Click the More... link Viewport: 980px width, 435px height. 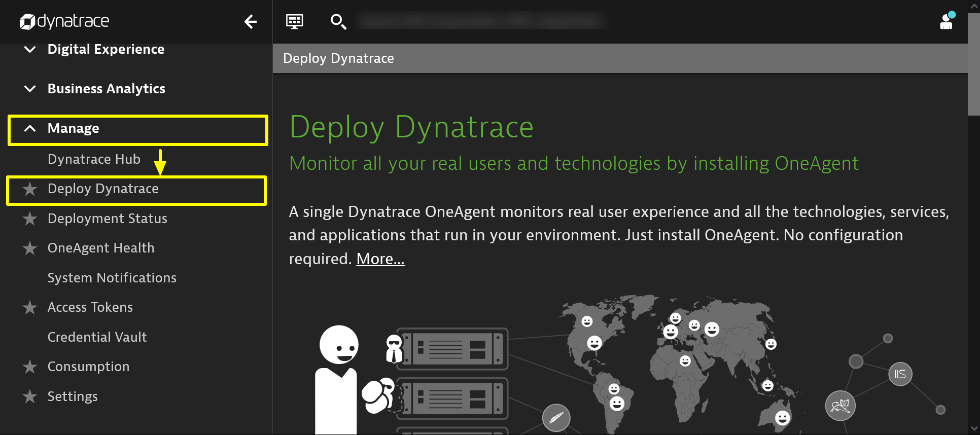click(x=380, y=259)
